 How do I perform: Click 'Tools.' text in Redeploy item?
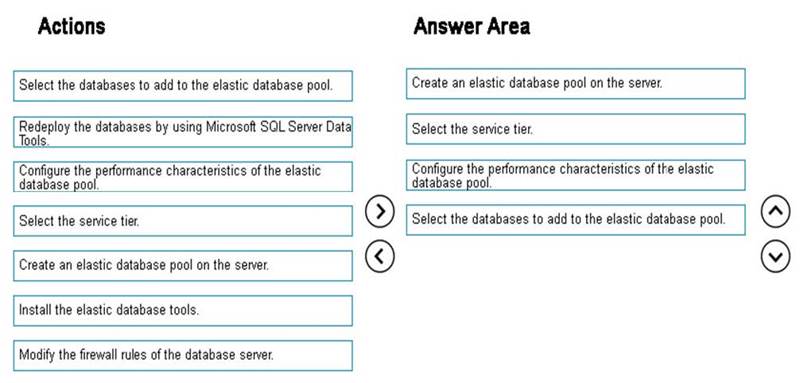point(34,141)
